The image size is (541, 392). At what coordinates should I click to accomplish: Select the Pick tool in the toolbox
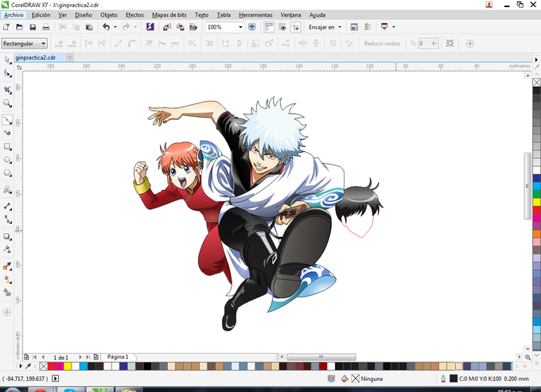point(7,60)
